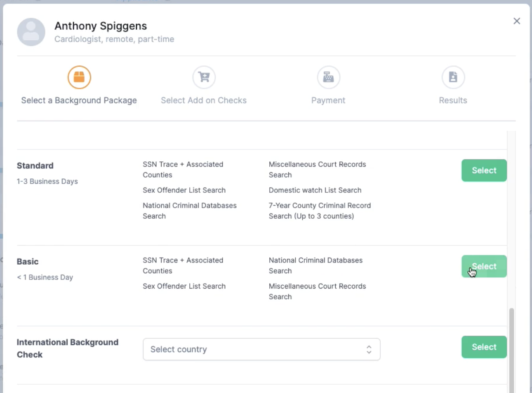
Task: Click the orange package box step icon
Action: tap(79, 77)
